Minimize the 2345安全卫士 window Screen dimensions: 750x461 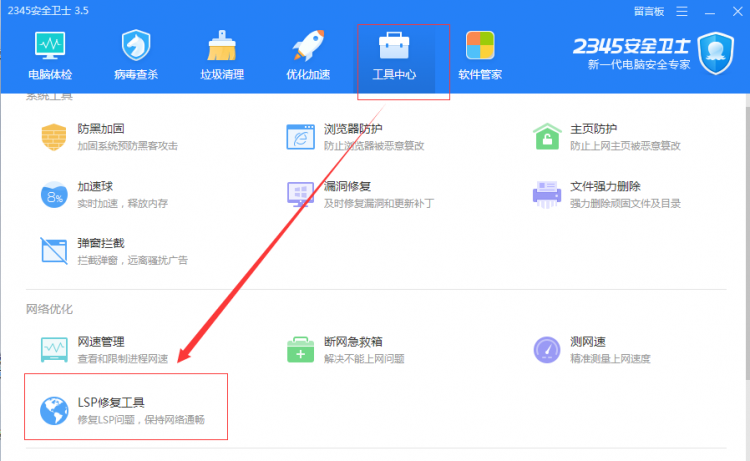[710, 11]
